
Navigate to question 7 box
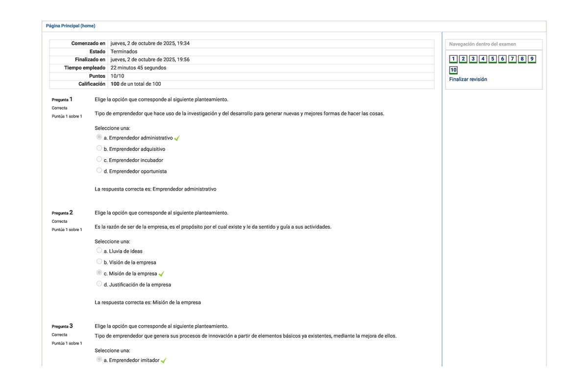pos(512,59)
